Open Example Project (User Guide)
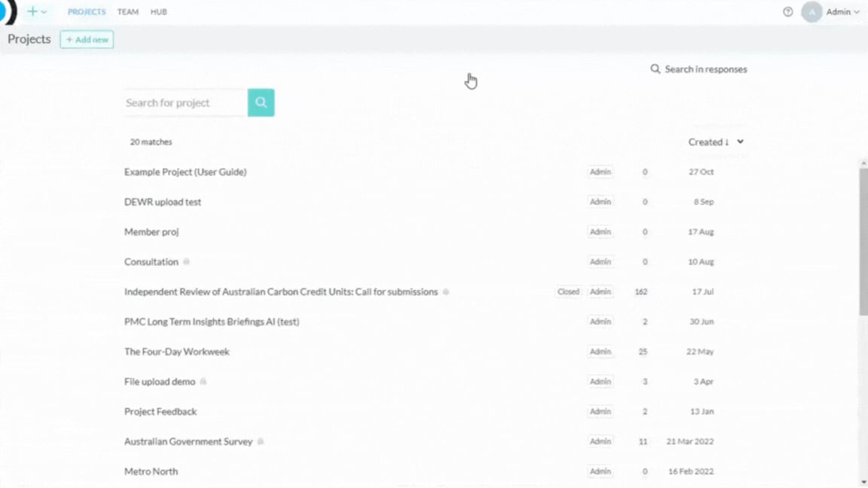Viewport: 868px width, 488px height. [185, 172]
